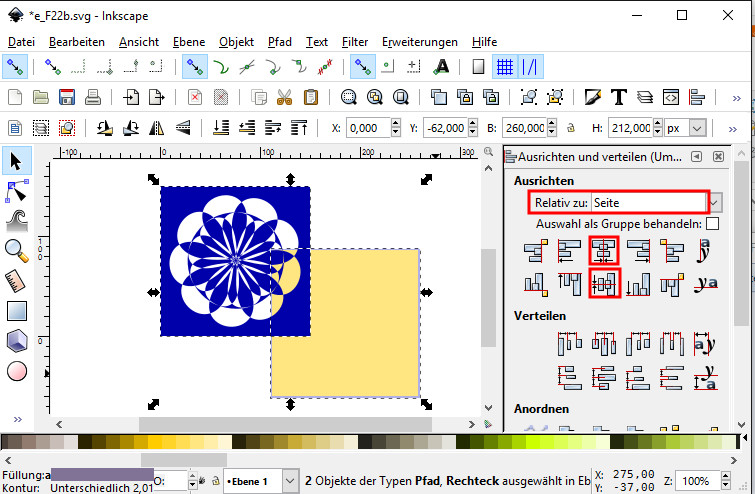The image size is (755, 494).
Task: Choose the Tweak wave tool
Action: (x=16, y=221)
